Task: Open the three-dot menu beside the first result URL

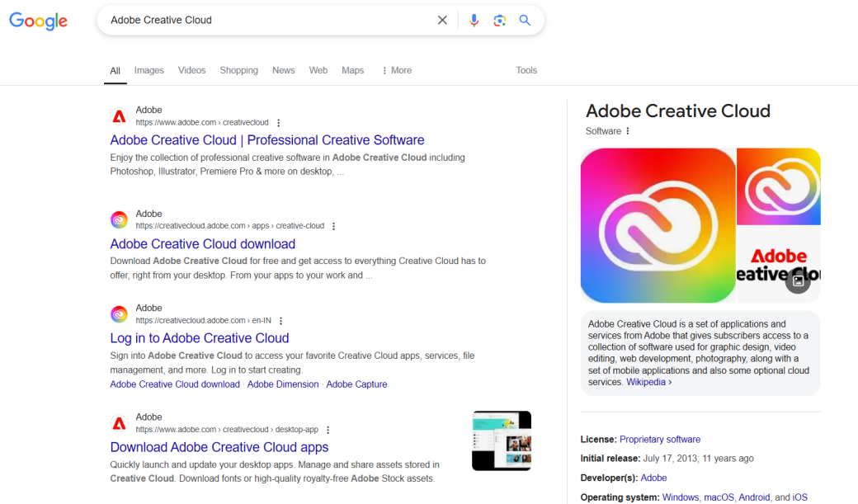Action: (278, 122)
